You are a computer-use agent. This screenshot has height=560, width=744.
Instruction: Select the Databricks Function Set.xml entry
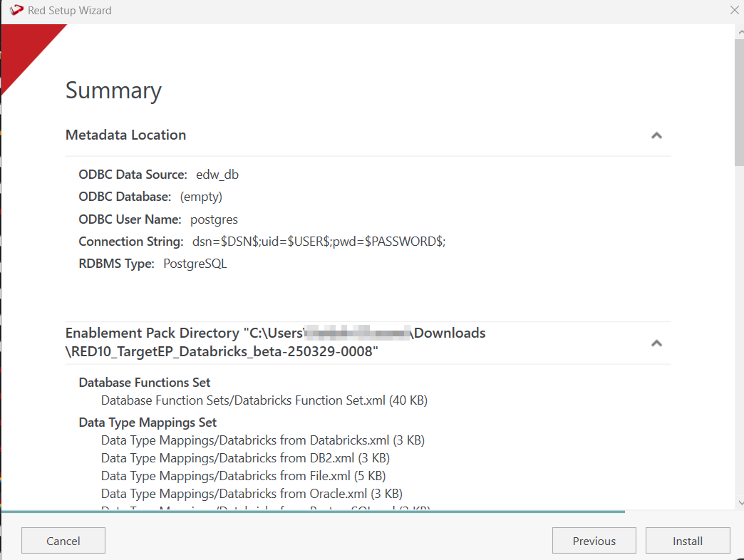[264, 400]
